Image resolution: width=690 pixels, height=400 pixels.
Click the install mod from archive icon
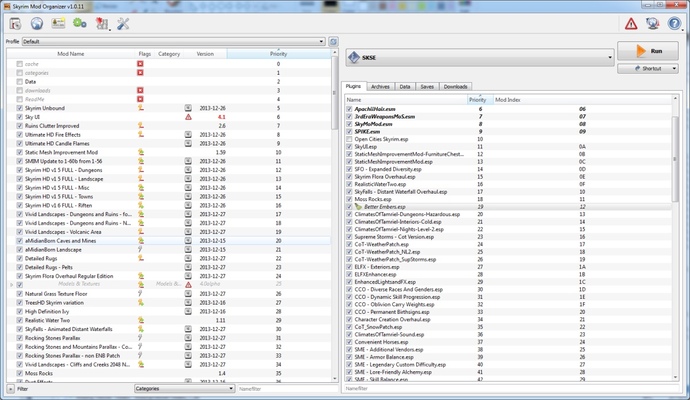tap(15, 23)
